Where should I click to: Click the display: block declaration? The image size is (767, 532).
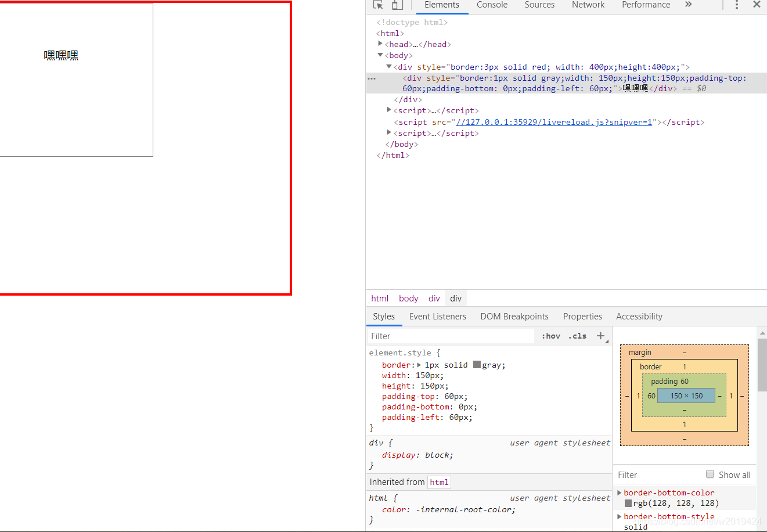(417, 455)
